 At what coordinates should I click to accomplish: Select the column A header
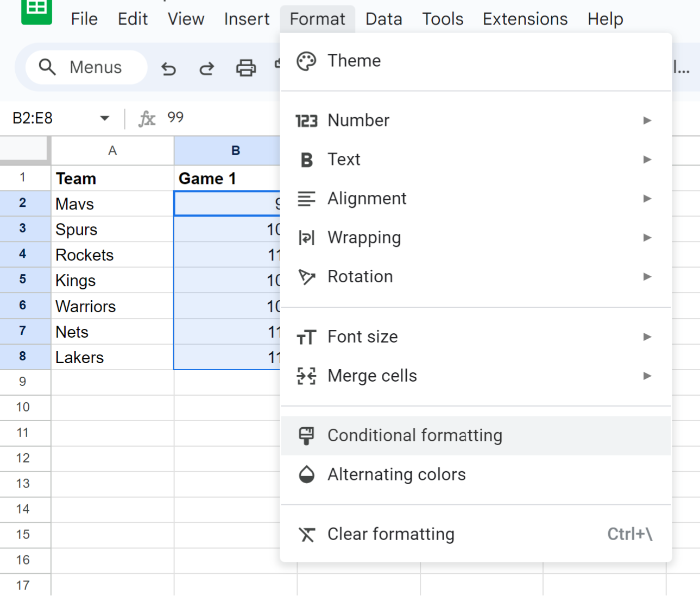(112, 150)
